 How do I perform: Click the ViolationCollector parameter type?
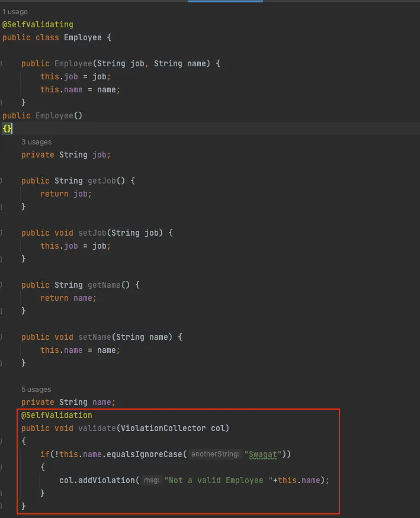pyautogui.click(x=163, y=428)
